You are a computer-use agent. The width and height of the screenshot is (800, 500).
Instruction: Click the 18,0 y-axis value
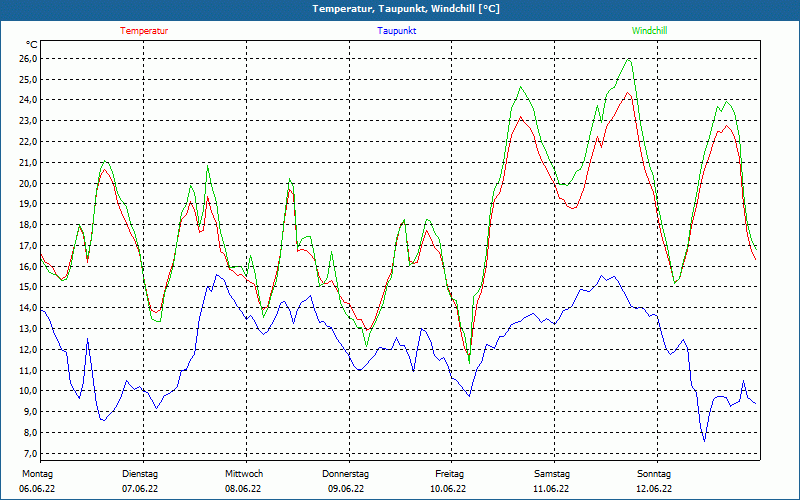29,225
